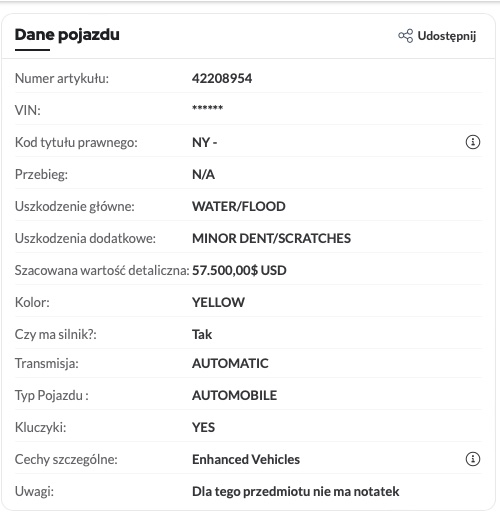Image resolution: width=500 pixels, height=519 pixels.
Task: Click the Enhanced Vehicles text
Action: pos(246,459)
